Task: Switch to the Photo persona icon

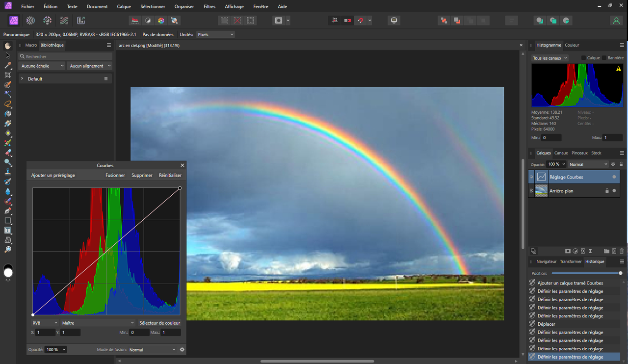Action: click(14, 21)
